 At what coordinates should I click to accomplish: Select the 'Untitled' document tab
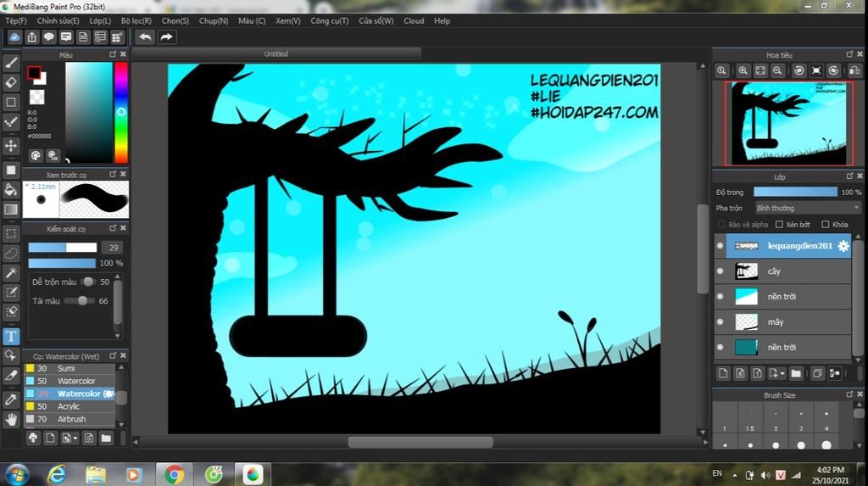(275, 53)
